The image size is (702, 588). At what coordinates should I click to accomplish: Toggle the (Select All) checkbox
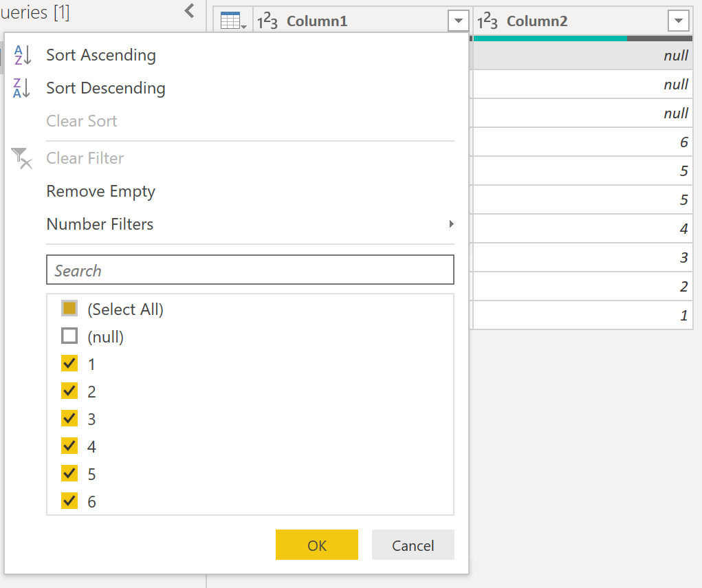click(x=69, y=309)
